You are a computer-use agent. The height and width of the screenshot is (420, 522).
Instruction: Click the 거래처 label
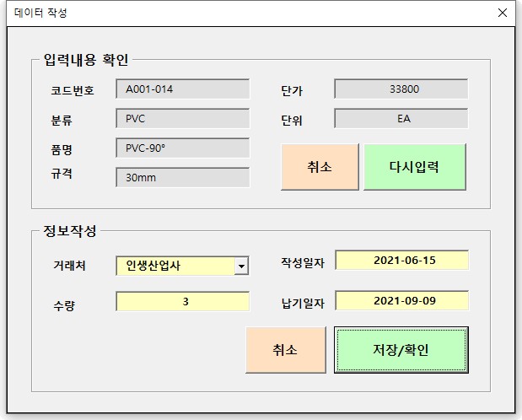(x=70, y=266)
